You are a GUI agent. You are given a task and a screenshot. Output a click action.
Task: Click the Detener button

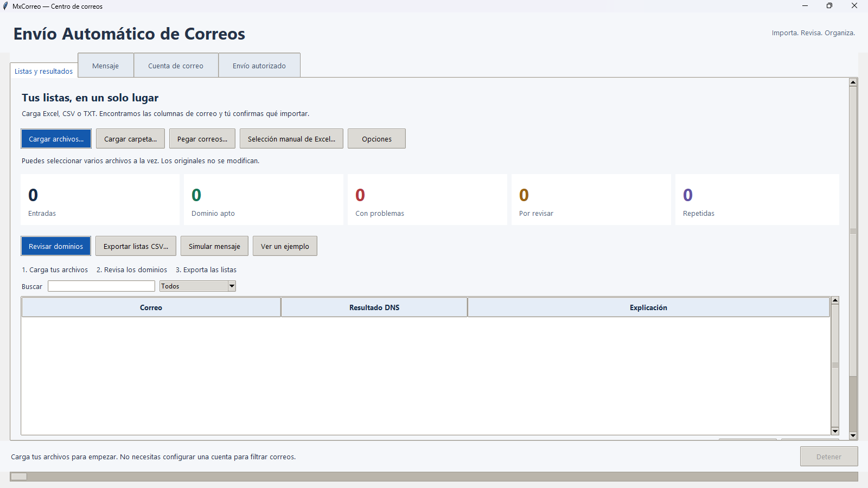(829, 457)
